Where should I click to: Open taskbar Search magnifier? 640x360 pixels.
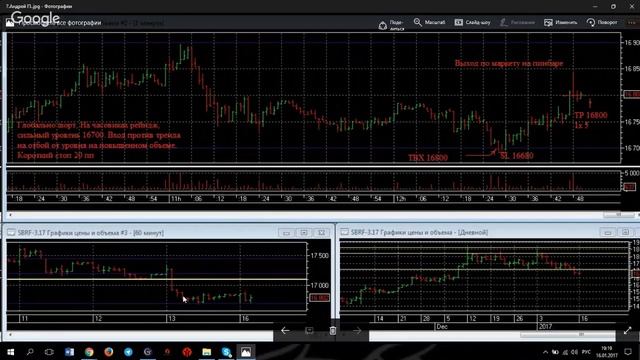point(30,352)
